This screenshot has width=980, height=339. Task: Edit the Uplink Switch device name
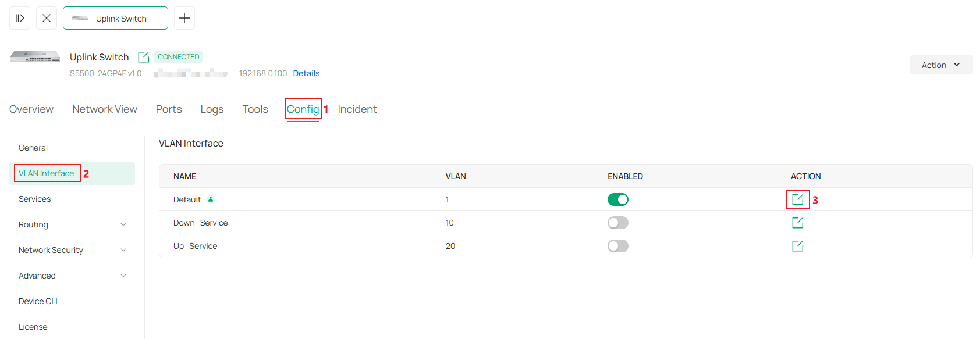pyautogui.click(x=144, y=56)
